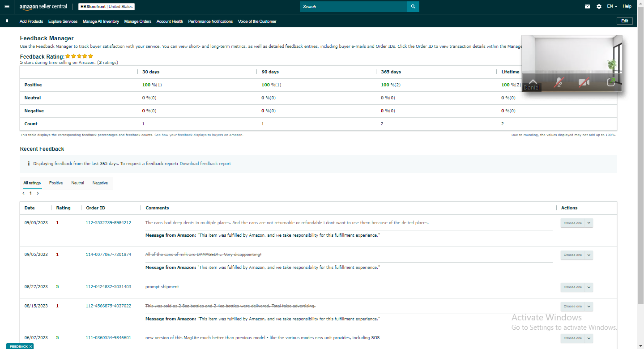
Task: Open Choose one dropdown for order 112-4566875-4037022
Action: point(577,306)
